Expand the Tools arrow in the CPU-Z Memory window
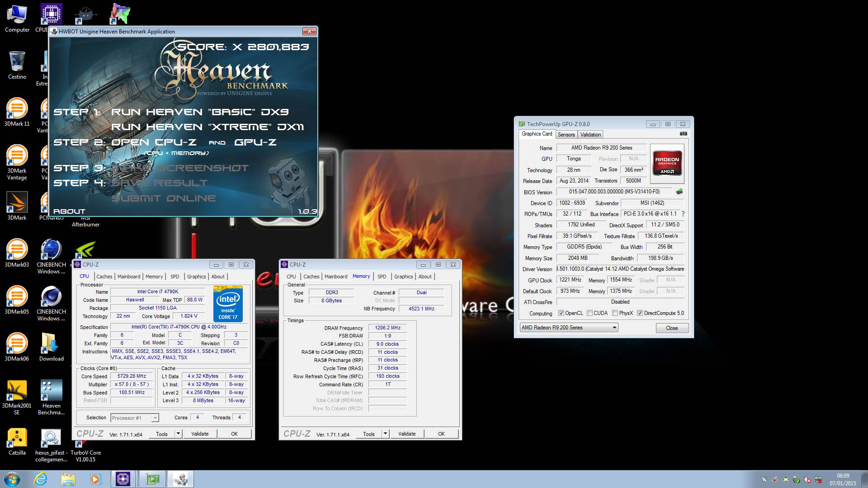Screen dimensions: 868x488 tap(386, 434)
